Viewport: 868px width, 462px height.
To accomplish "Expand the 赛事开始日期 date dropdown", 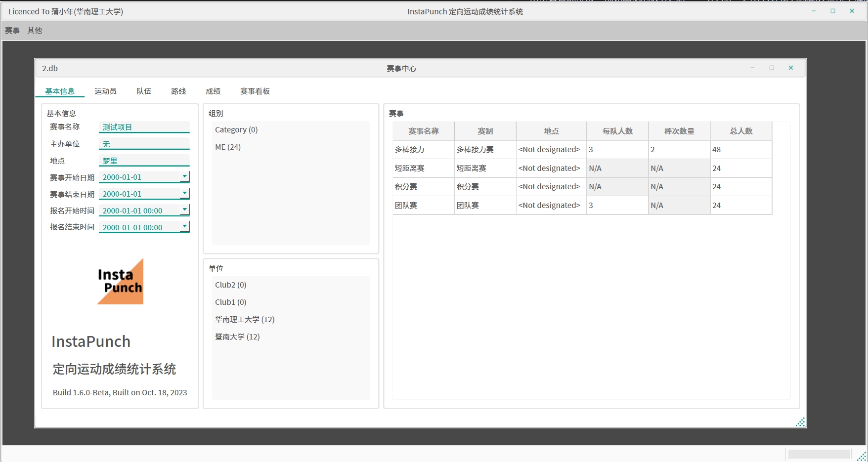I will click(x=184, y=176).
